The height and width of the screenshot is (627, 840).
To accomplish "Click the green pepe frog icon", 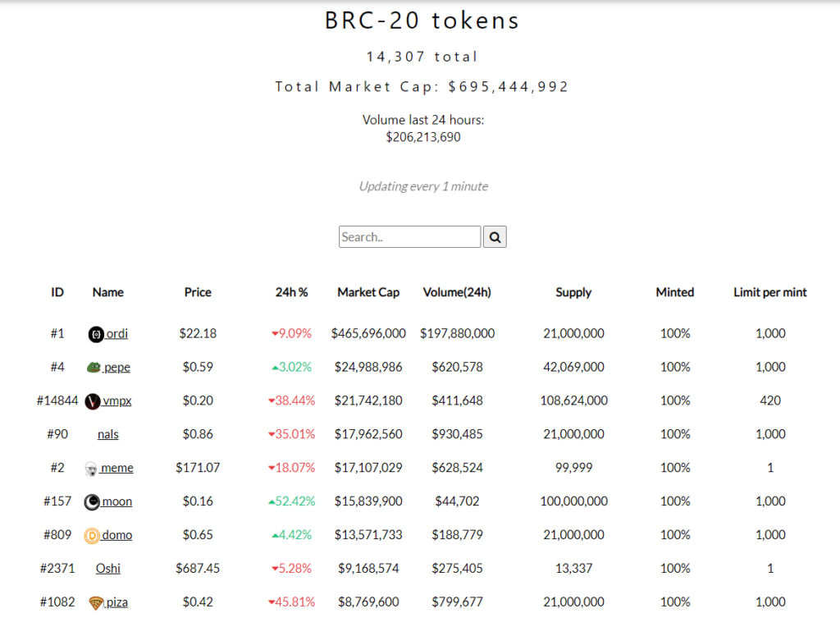I will 94,368.
